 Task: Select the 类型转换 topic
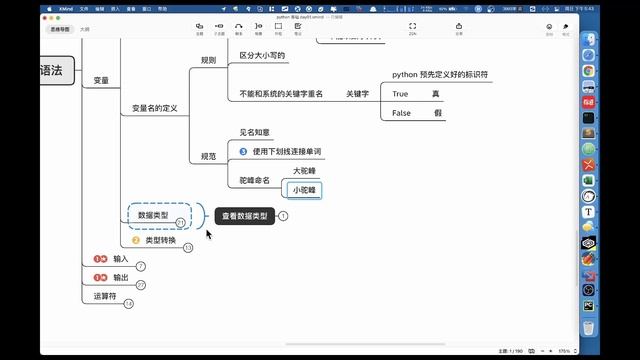click(x=160, y=240)
